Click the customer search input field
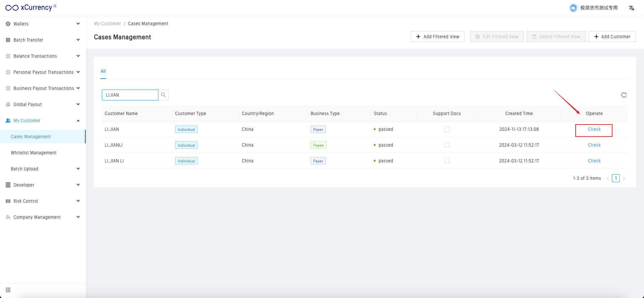 (x=130, y=95)
